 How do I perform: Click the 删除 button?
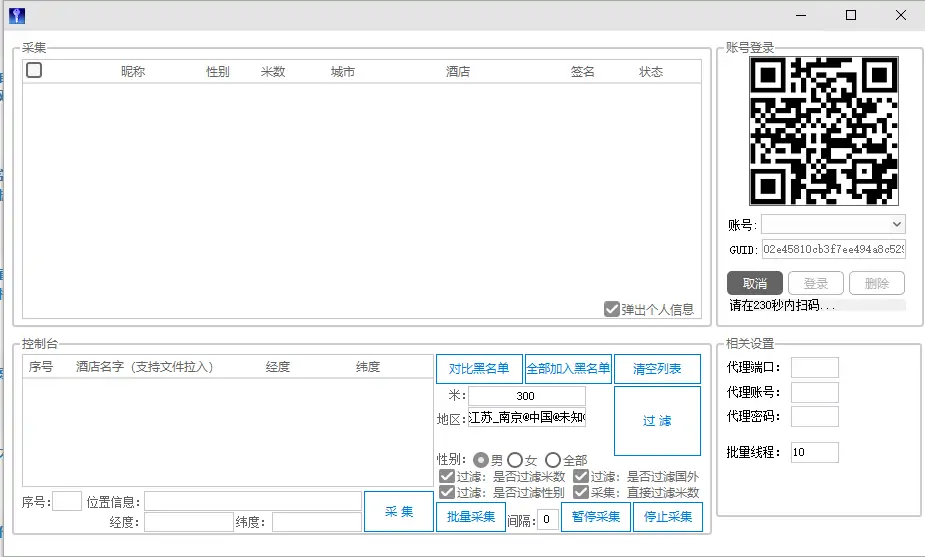(877, 283)
